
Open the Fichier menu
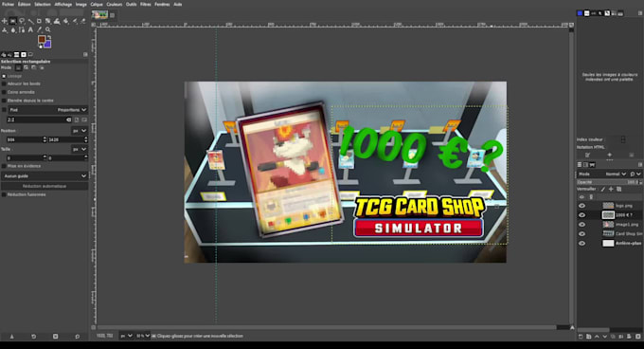[x=9, y=4]
